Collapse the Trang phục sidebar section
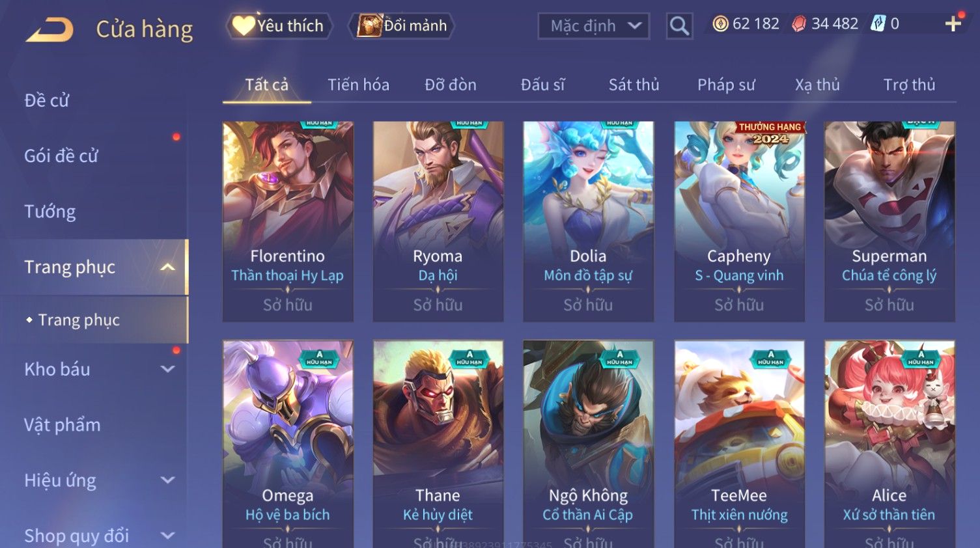 pyautogui.click(x=167, y=267)
